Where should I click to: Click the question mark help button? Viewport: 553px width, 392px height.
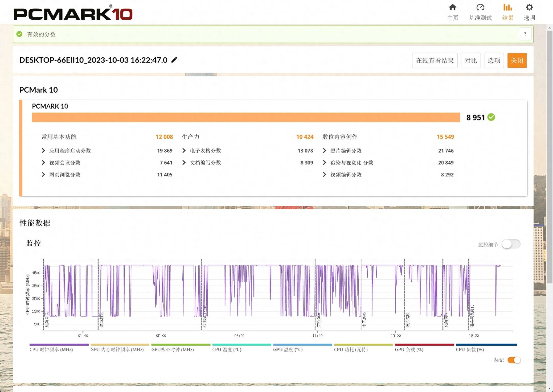(x=525, y=34)
